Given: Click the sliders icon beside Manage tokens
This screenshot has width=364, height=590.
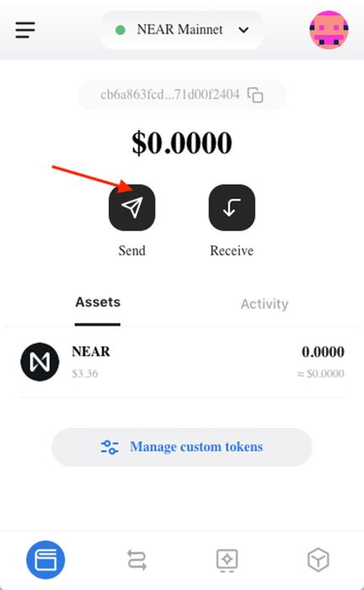Looking at the screenshot, I should [x=110, y=447].
